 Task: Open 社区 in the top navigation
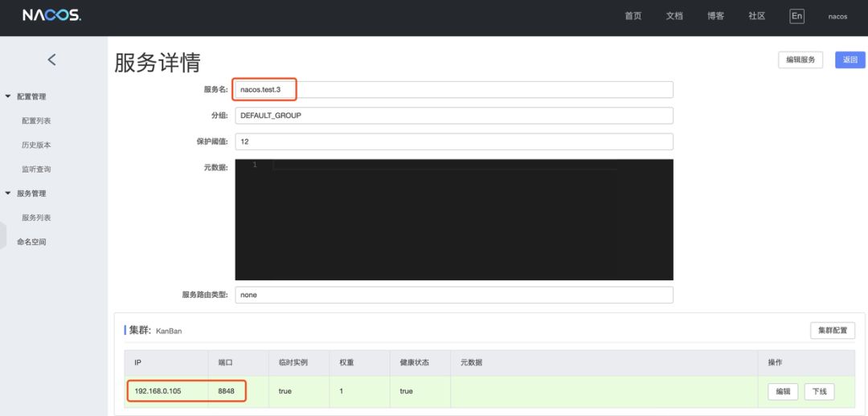(x=757, y=16)
